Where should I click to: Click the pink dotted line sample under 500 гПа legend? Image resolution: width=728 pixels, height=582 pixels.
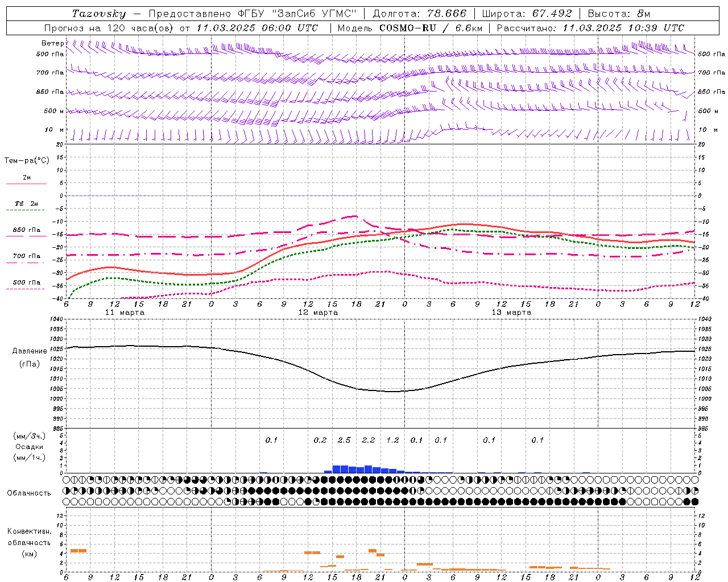[26, 289]
